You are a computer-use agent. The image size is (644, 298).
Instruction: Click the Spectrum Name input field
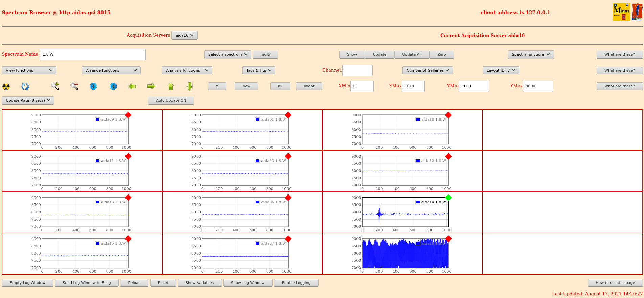[x=92, y=54]
